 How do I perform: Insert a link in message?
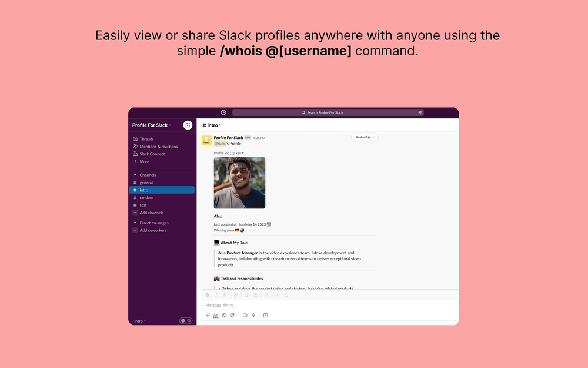(236, 295)
